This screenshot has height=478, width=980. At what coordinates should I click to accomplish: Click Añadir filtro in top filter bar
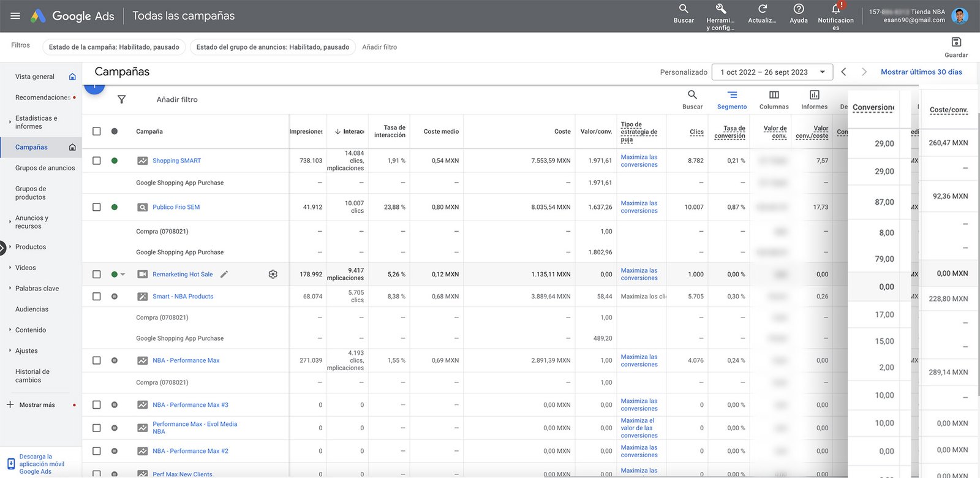(379, 47)
